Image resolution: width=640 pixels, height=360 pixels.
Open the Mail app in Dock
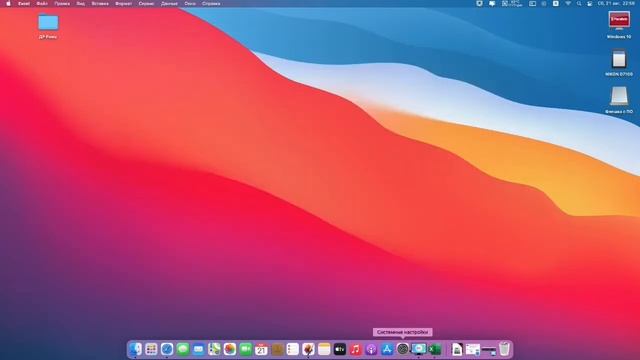pyautogui.click(x=198, y=349)
